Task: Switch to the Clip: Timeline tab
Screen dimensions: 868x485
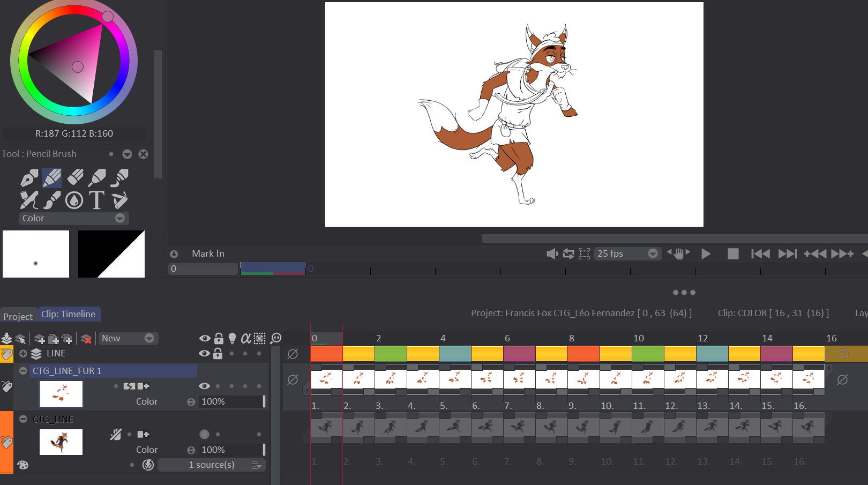Action: click(x=69, y=314)
